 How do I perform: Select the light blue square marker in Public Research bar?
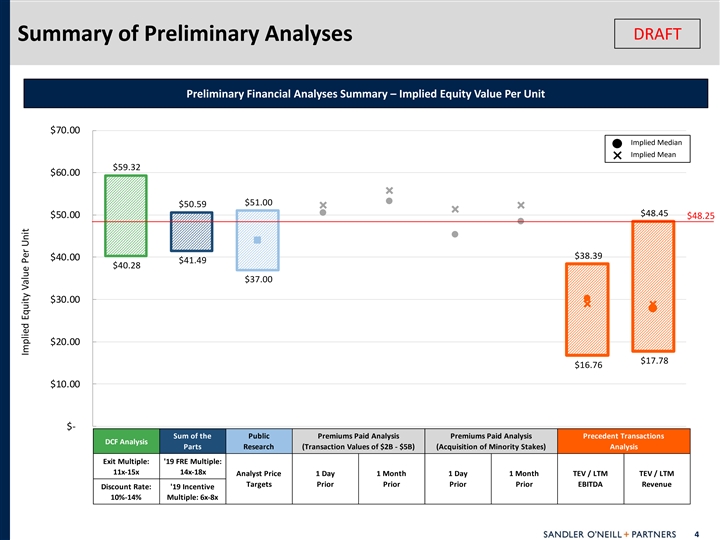pyautogui.click(x=257, y=240)
